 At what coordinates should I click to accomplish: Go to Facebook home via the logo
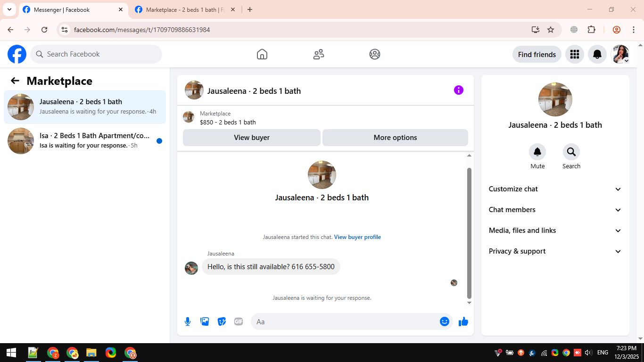pyautogui.click(x=17, y=54)
